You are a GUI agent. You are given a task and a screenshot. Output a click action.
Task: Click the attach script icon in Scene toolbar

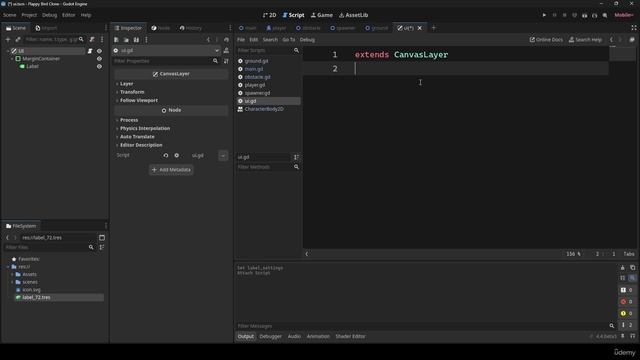[92, 40]
